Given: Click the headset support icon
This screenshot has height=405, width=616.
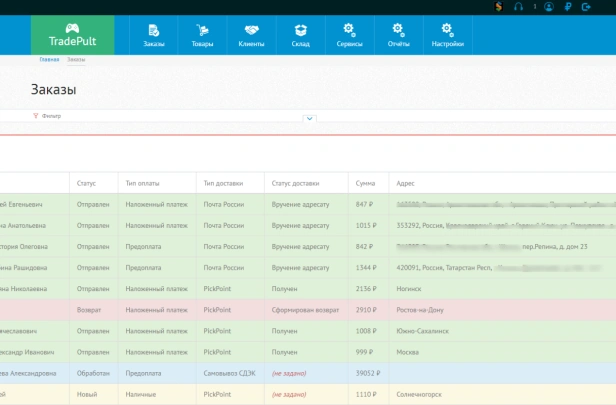Looking at the screenshot, I should 519,7.
